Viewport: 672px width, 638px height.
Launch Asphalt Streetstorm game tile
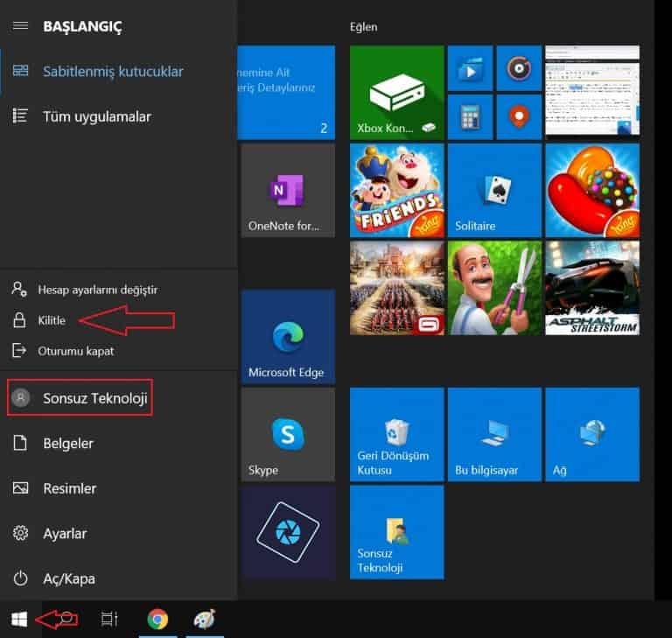[592, 288]
